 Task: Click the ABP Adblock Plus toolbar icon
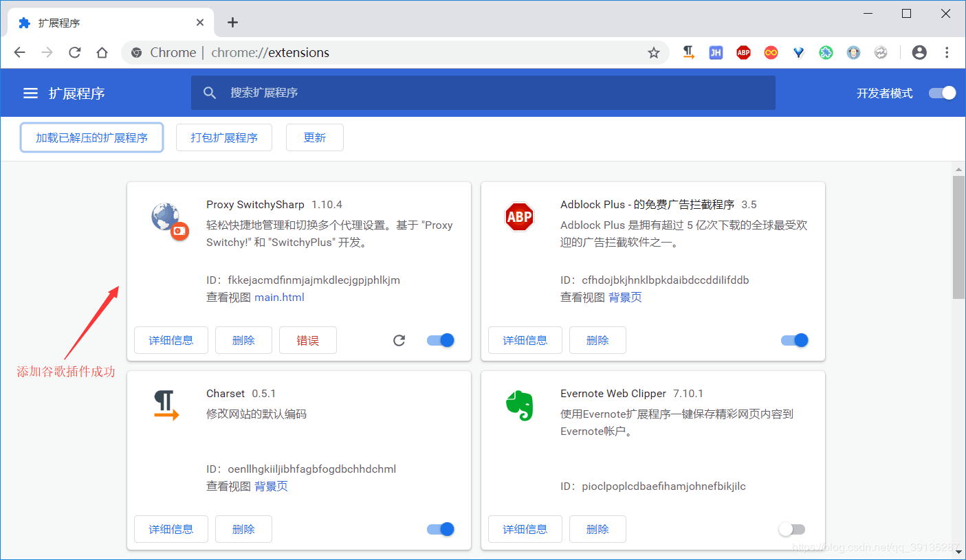pos(743,52)
